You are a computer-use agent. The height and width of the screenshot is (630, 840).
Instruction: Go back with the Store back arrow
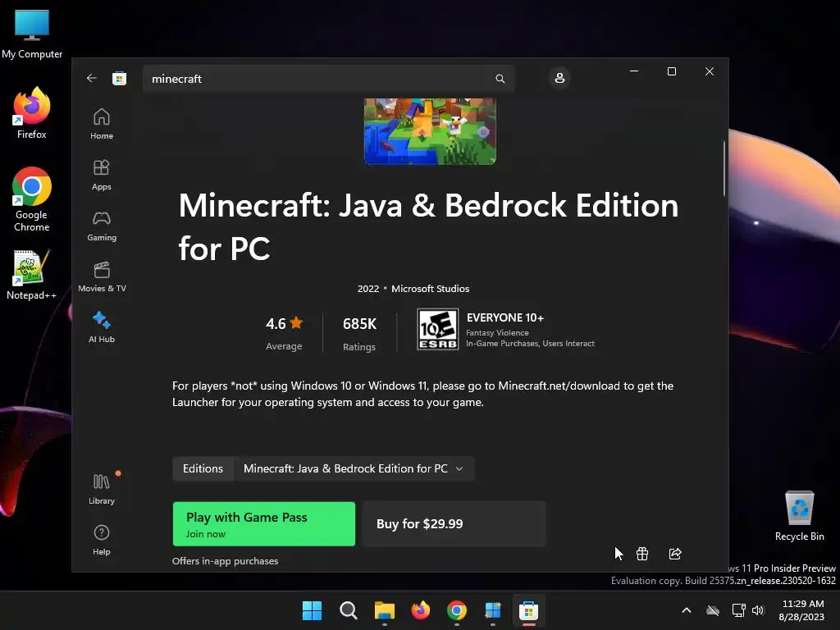[x=92, y=78]
